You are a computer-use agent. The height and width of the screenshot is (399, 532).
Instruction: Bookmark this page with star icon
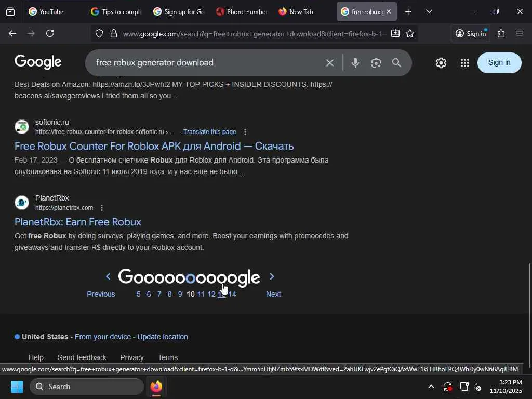pyautogui.click(x=410, y=33)
